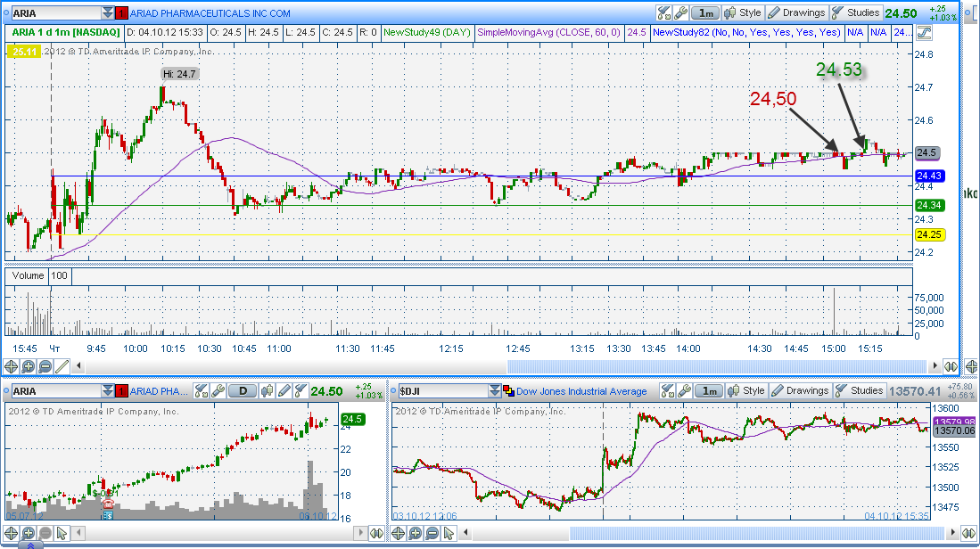Click red number 1 color link in daily chart
The height and width of the screenshot is (549, 980).
122,391
